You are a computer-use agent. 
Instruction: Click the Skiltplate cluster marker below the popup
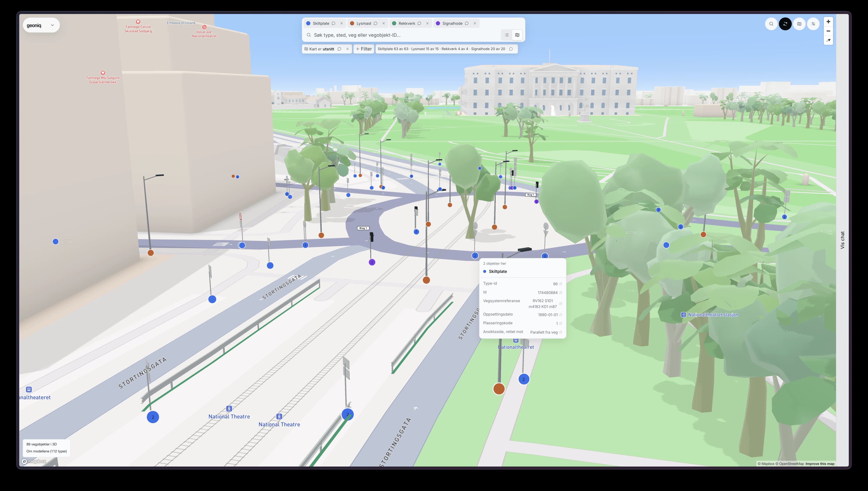pos(523,379)
